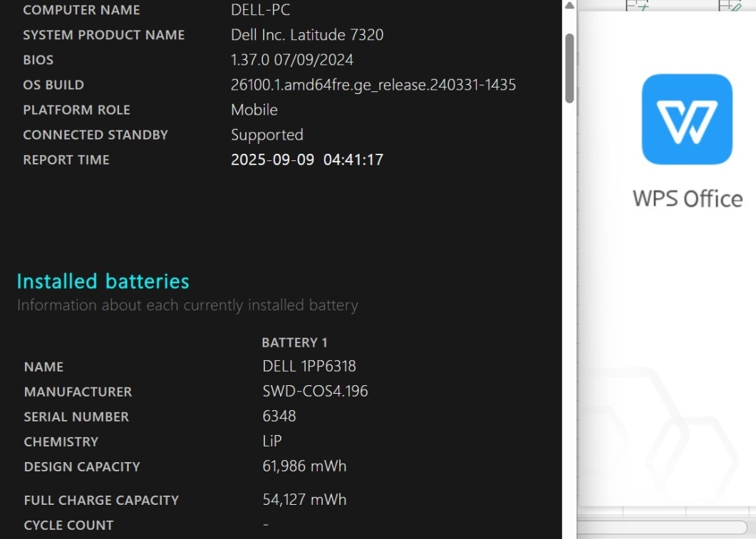Select chemistry value LiP
Viewport: 756px width, 539px height.
272,441
